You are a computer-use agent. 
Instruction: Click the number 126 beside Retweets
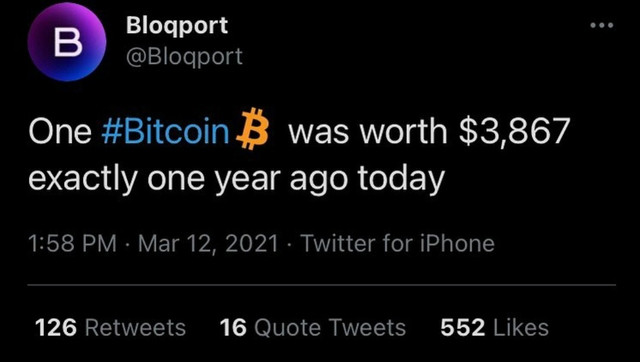click(56, 327)
